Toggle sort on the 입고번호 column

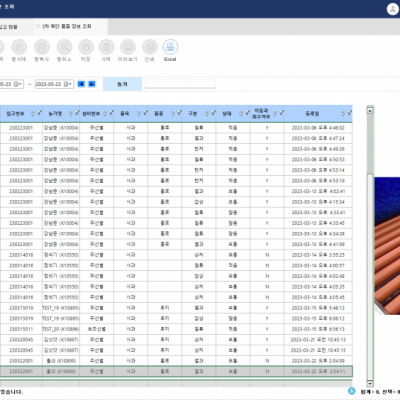[33, 113]
